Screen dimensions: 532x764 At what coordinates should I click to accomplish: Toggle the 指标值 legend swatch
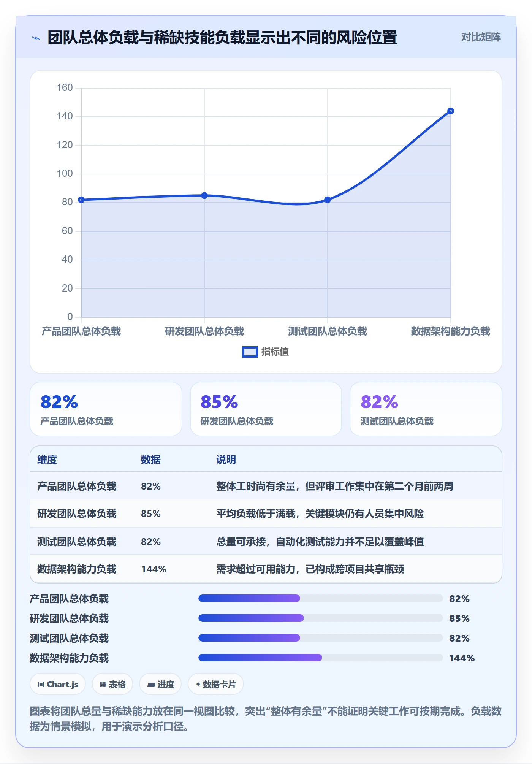250,352
